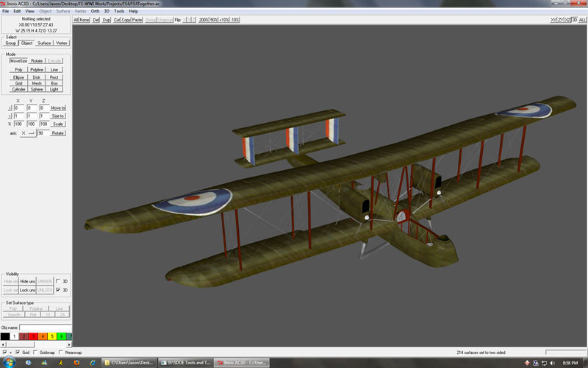The height and width of the screenshot is (368, 588).
Task: Open the Windows Start orb
Action: (8, 363)
